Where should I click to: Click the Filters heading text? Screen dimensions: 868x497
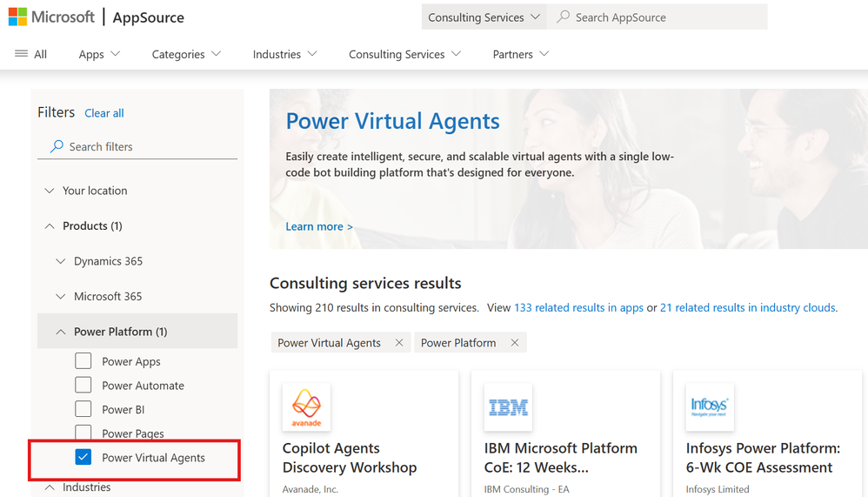(x=56, y=112)
